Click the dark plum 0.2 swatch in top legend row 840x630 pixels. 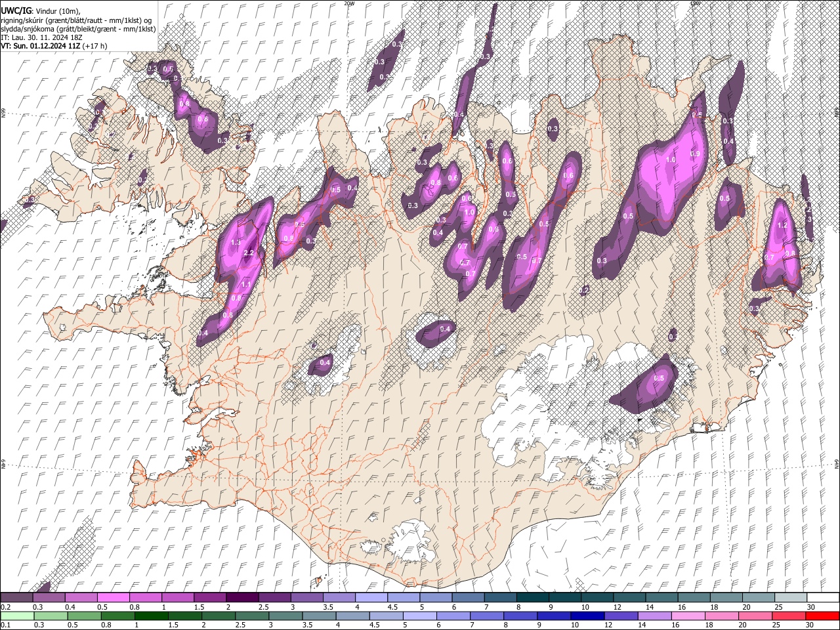tap(16, 597)
